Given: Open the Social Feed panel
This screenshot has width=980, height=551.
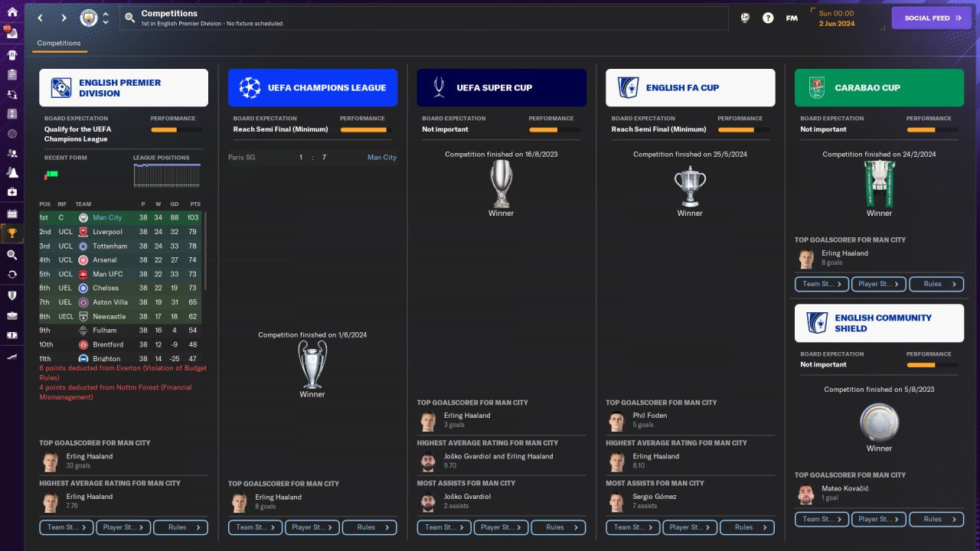Looking at the screenshot, I should [x=932, y=18].
